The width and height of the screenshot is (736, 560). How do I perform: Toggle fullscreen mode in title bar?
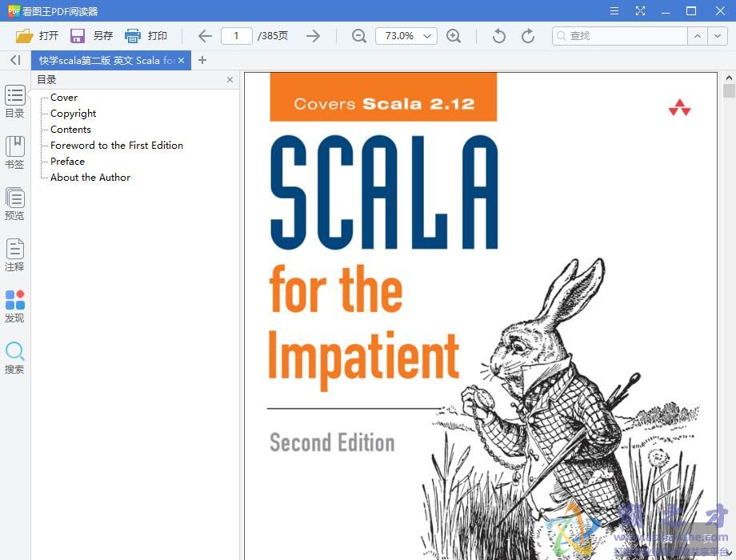[640, 10]
